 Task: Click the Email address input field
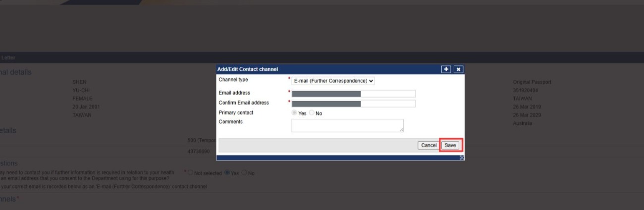(x=353, y=94)
